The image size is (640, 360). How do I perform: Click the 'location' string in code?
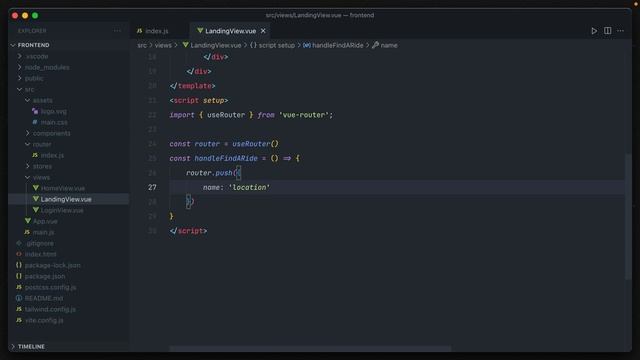[x=249, y=187]
